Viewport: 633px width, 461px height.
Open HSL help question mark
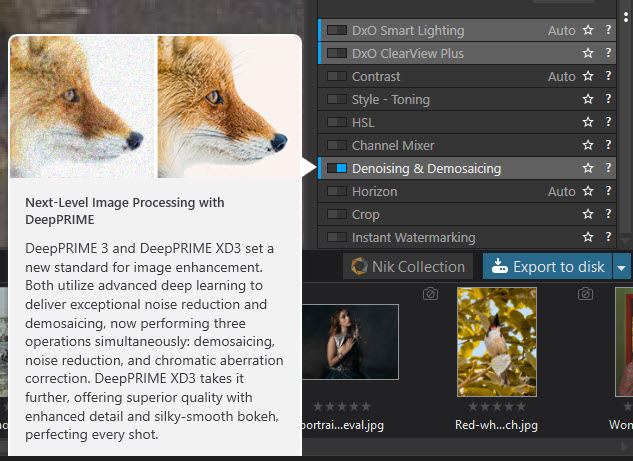608,122
